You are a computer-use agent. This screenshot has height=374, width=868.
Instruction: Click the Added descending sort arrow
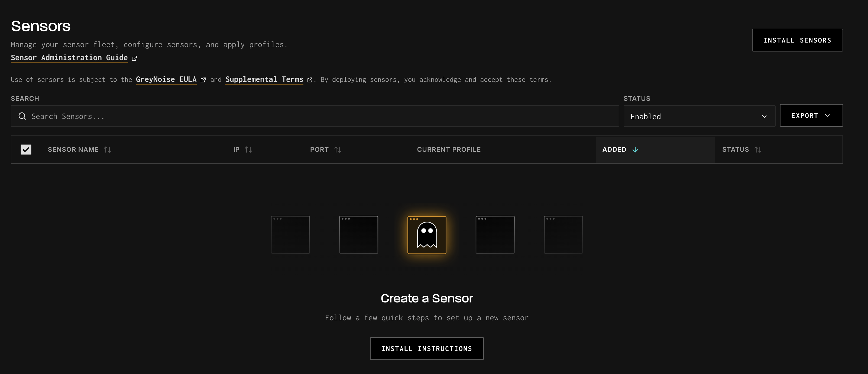point(635,150)
